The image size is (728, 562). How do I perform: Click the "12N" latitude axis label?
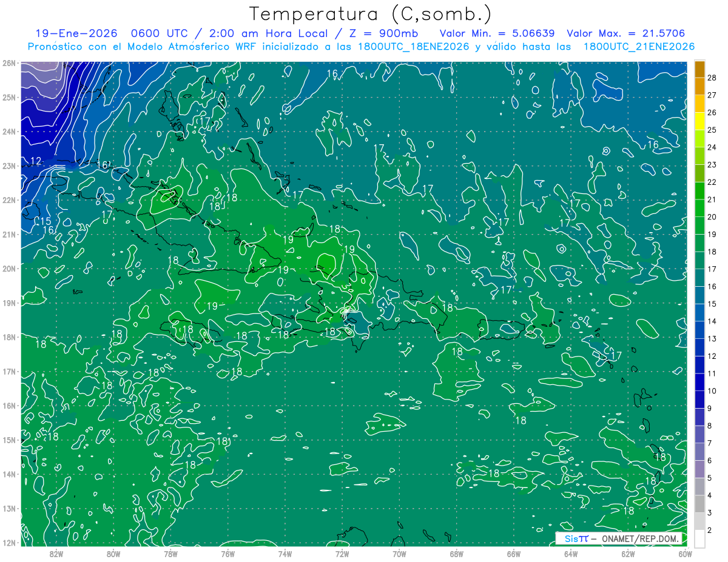click(8, 543)
